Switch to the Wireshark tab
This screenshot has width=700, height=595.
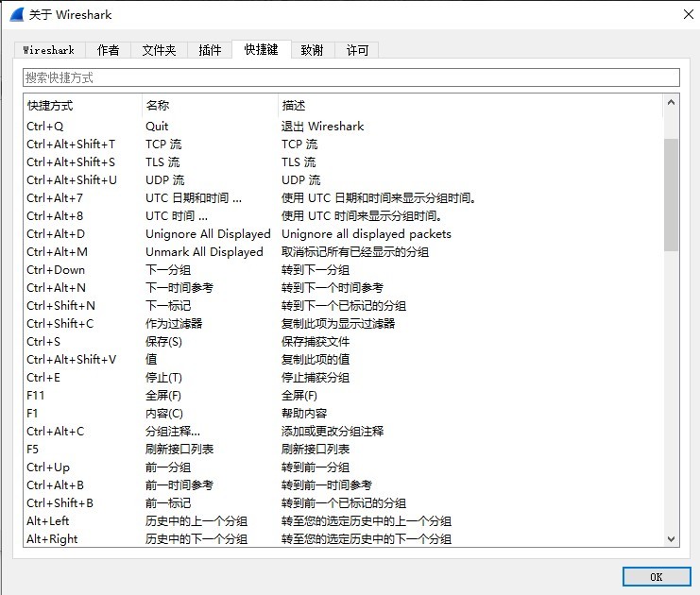click(x=49, y=50)
